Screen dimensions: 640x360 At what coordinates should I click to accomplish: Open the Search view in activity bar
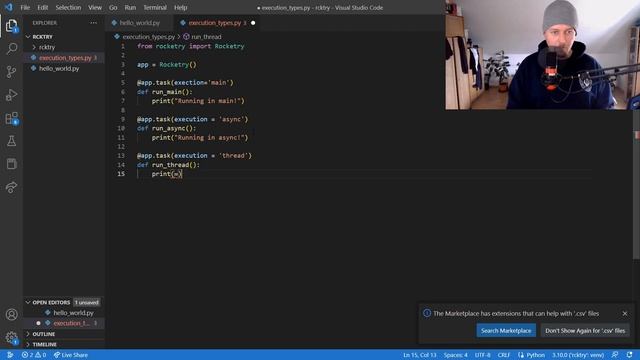pyautogui.click(x=11, y=49)
